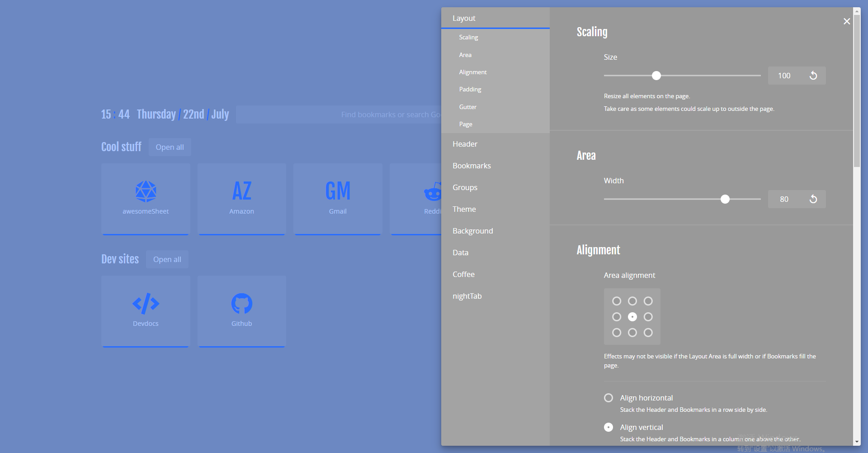This screenshot has height=453, width=868.
Task: Open the Devdocs code-icon bookmark
Action: (146, 311)
